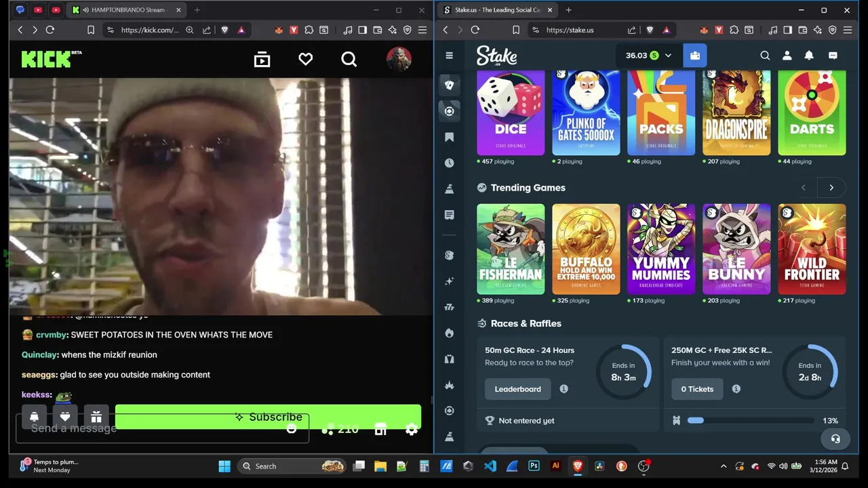Open the Stake sidebar bookmark favorites icon

coord(449,137)
